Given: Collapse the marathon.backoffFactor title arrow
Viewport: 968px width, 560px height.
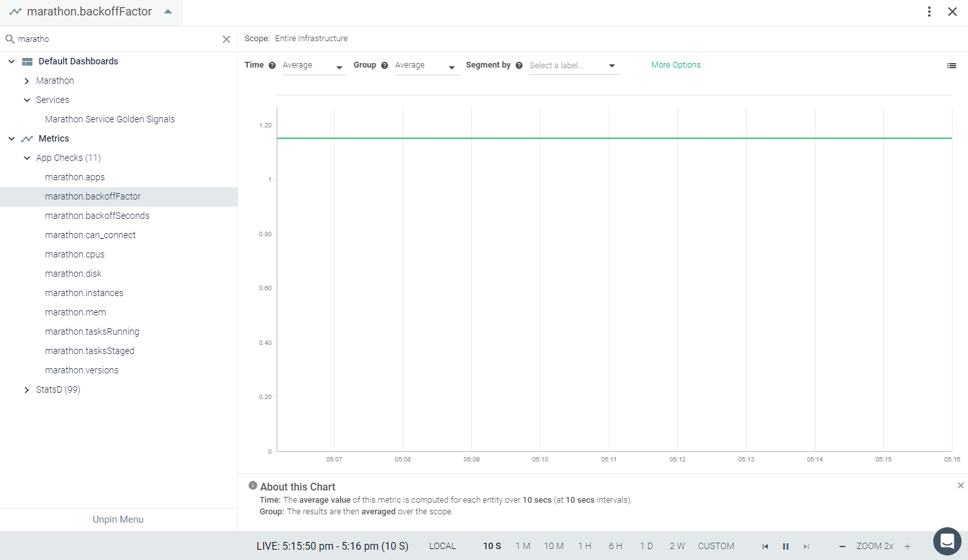Looking at the screenshot, I should tap(168, 12).
